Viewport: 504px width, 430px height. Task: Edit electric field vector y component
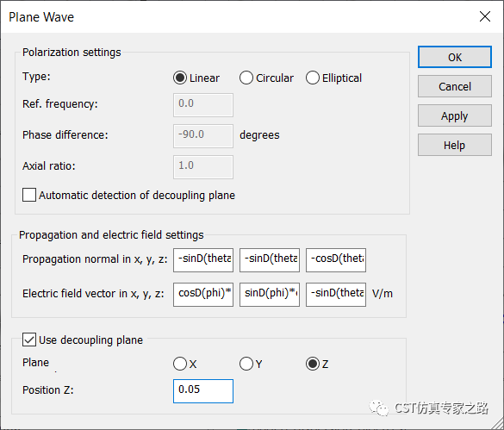click(270, 294)
